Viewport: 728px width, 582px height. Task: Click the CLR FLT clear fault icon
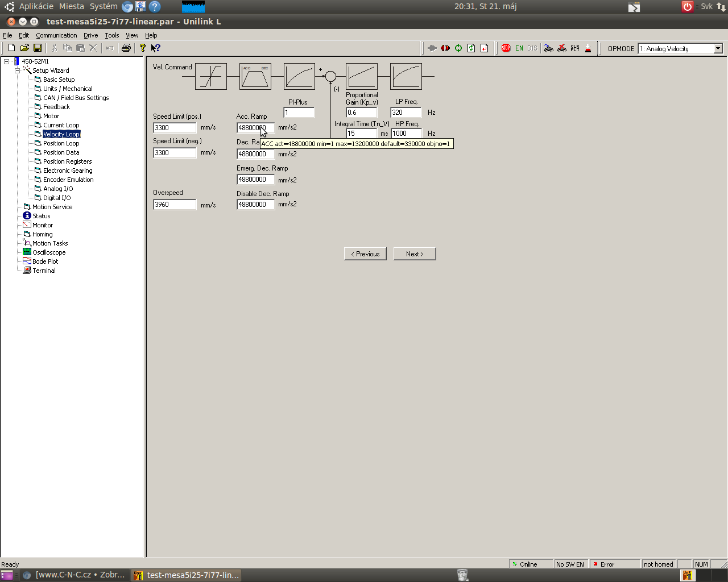coord(575,48)
